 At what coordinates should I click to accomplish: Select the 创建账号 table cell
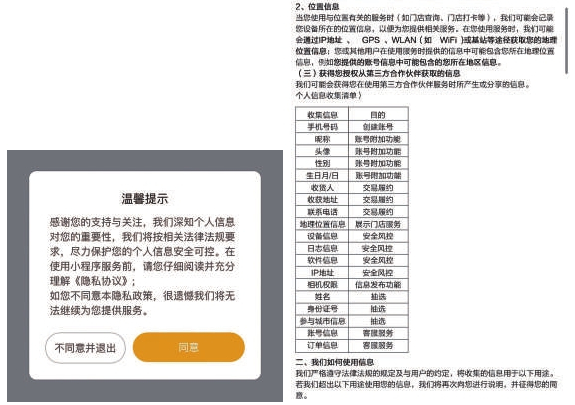click(378, 127)
